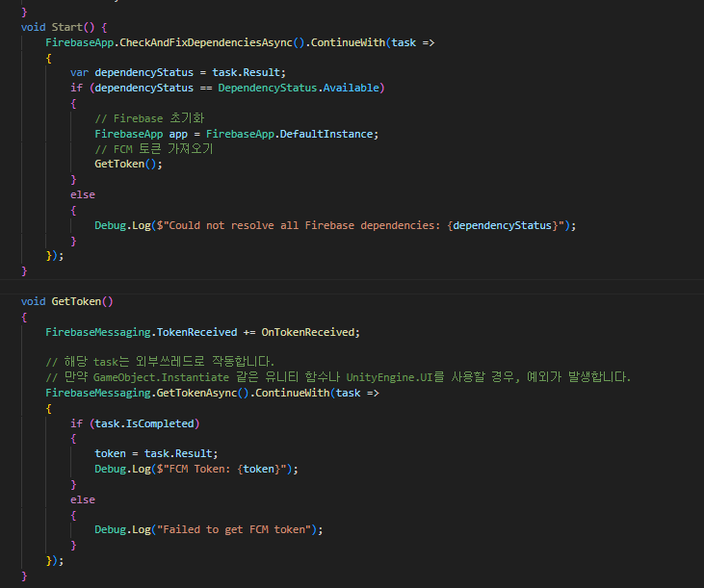This screenshot has height=588, width=704.
Task: Click the 'else' keyword in GetToken
Action: 83,499
